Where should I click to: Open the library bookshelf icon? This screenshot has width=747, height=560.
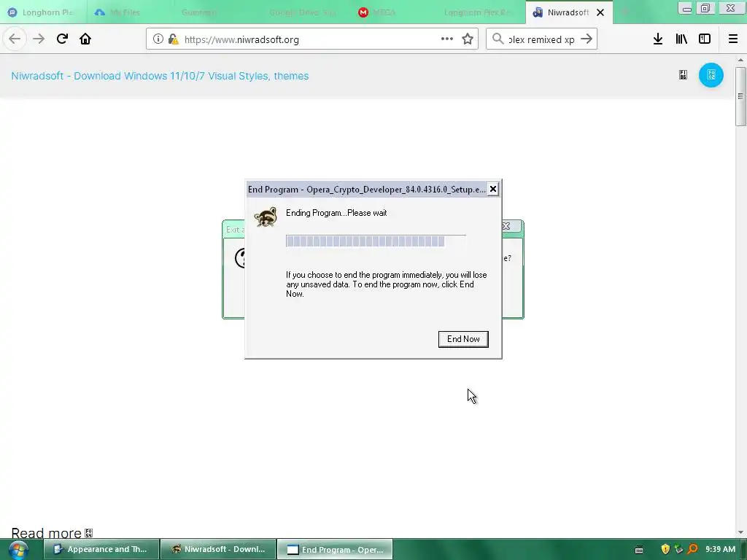(681, 39)
